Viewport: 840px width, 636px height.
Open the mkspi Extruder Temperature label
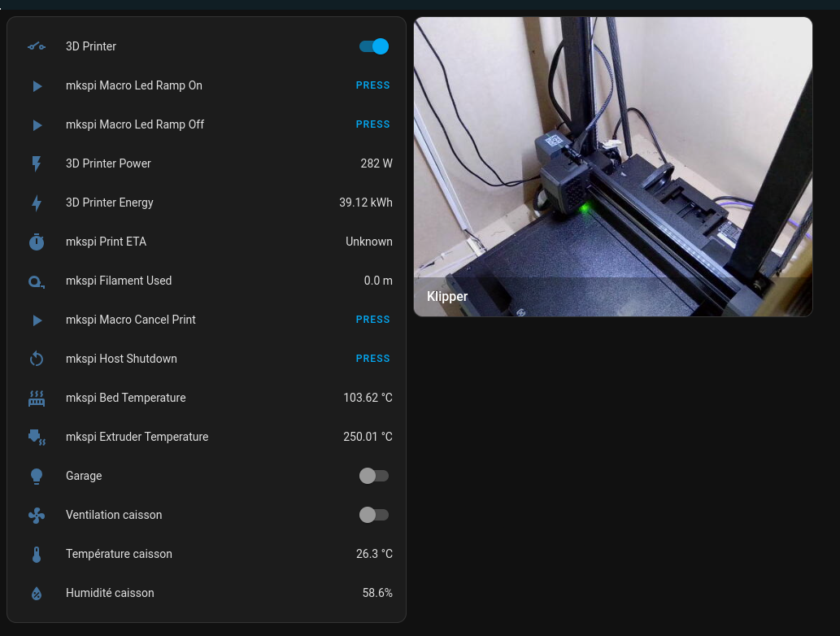click(137, 438)
